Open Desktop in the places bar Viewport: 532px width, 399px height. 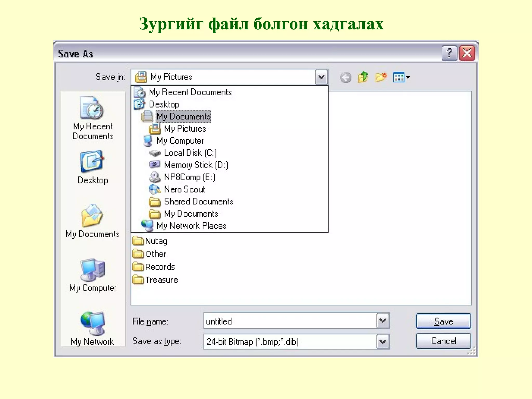(93, 167)
